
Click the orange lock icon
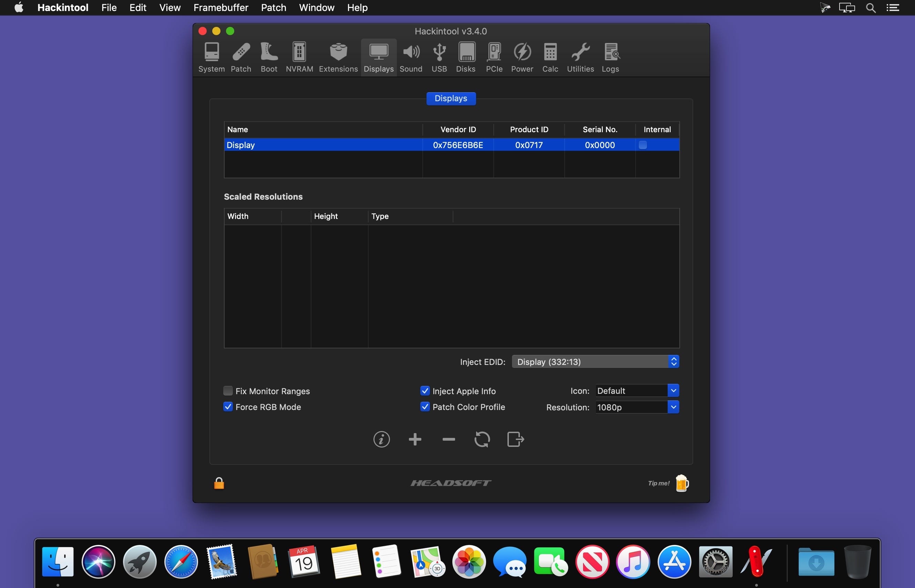coord(219,483)
